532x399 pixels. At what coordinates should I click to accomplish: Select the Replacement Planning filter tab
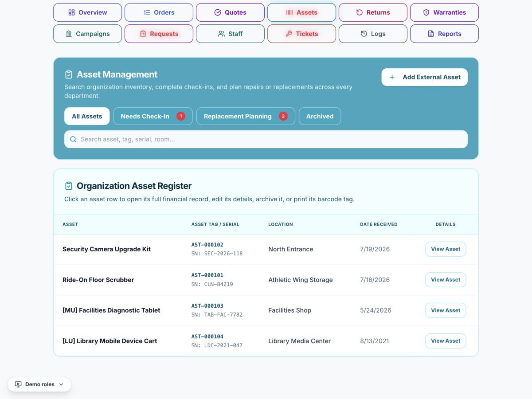coord(246,116)
